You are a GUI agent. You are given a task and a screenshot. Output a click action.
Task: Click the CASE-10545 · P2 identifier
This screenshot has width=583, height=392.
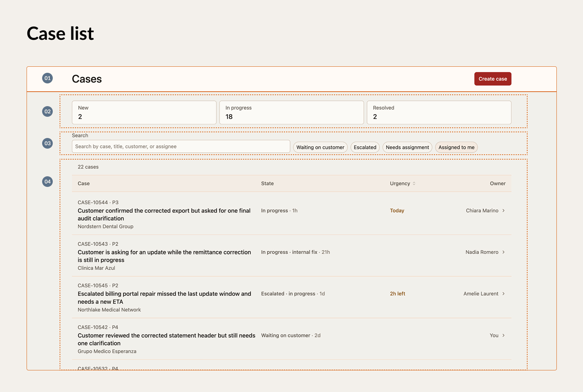pyautogui.click(x=98, y=285)
